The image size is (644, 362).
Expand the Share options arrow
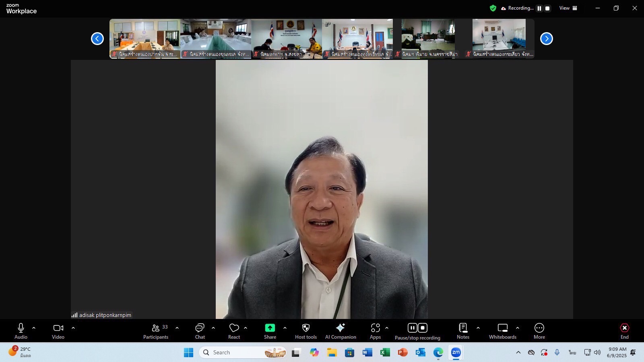click(x=285, y=328)
